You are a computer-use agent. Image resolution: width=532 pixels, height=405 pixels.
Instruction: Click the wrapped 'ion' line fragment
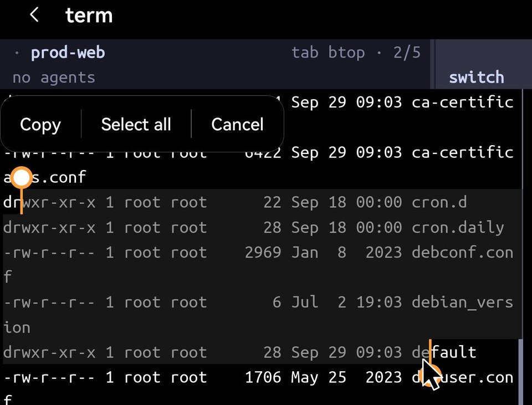pos(17,327)
